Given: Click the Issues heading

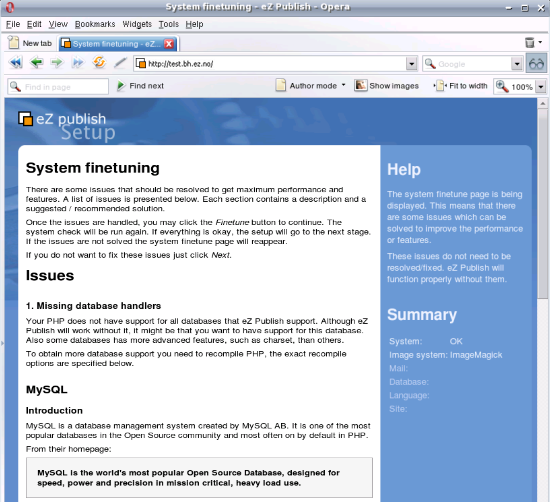Looking at the screenshot, I should pos(50,276).
